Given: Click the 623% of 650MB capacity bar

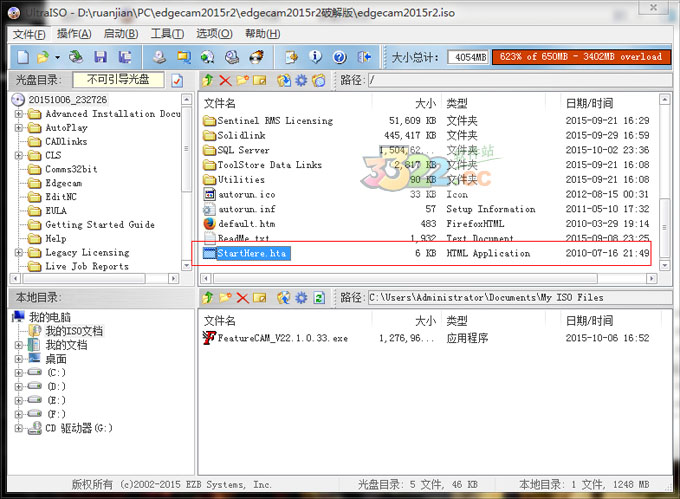Looking at the screenshot, I should tap(581, 57).
